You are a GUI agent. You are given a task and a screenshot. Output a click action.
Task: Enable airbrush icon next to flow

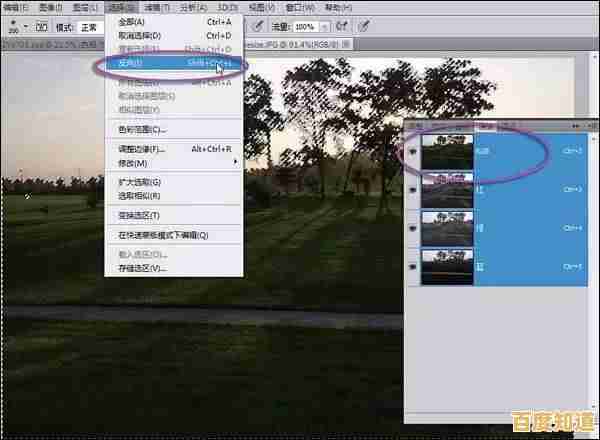(343, 27)
